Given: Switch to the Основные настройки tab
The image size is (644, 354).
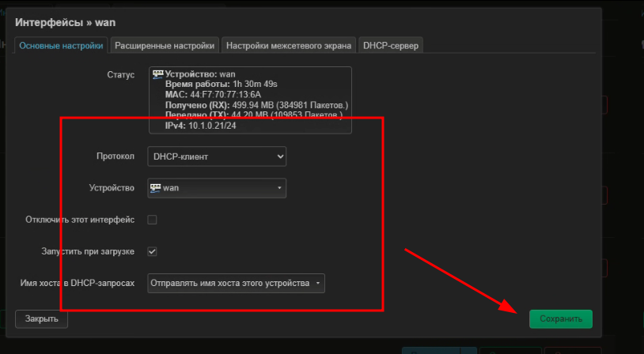Looking at the screenshot, I should coord(61,46).
